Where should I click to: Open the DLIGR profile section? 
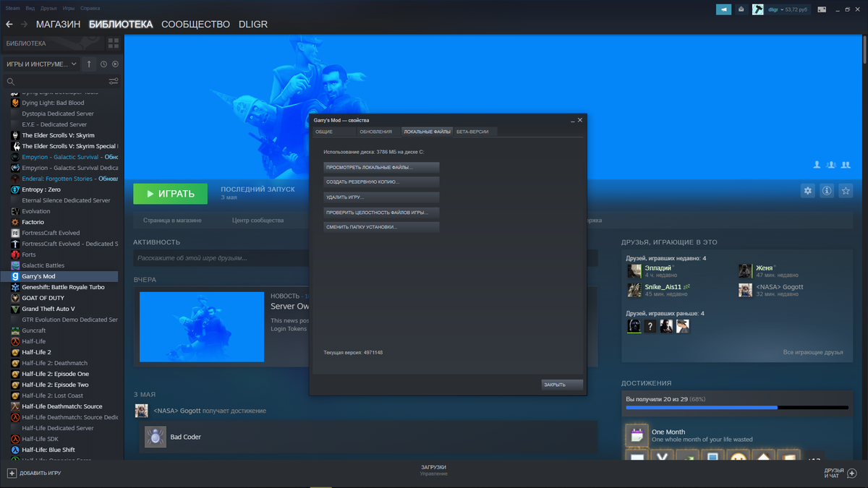253,24
